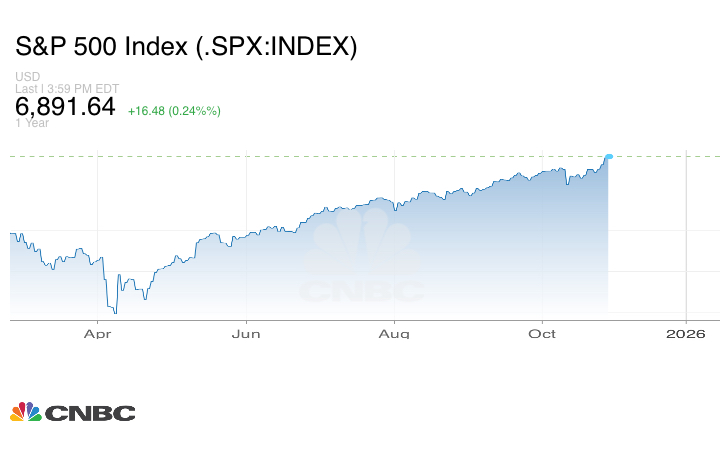The height and width of the screenshot is (450, 720).
Task: Select the Oct label on the time axis
Action: (x=543, y=333)
